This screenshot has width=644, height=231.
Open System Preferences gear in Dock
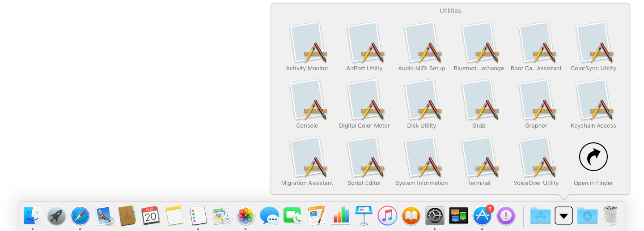(x=435, y=216)
